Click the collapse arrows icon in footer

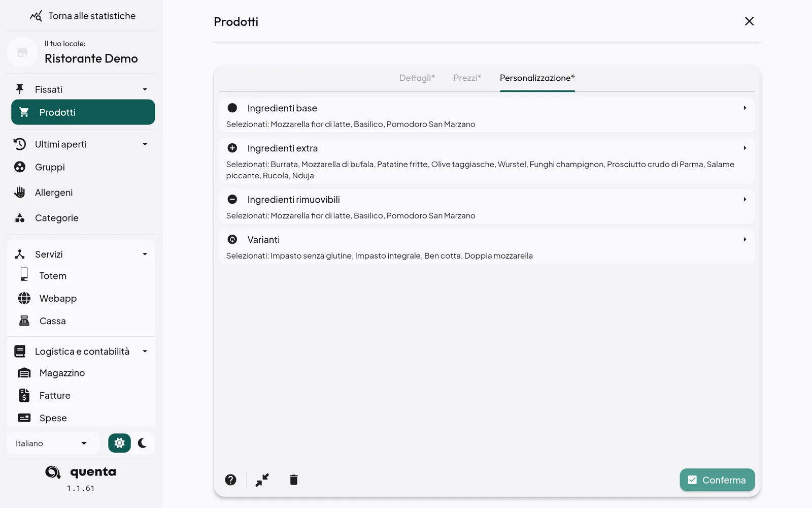(262, 480)
